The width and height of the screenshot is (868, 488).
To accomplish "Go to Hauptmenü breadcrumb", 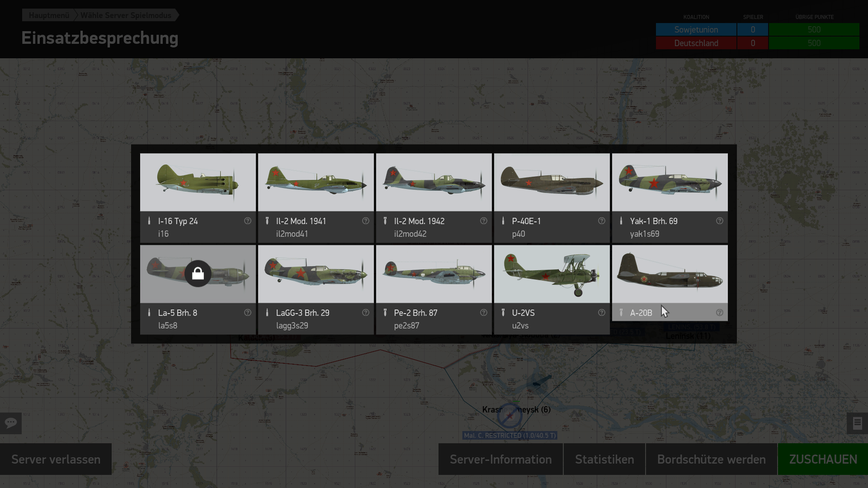I will point(49,15).
